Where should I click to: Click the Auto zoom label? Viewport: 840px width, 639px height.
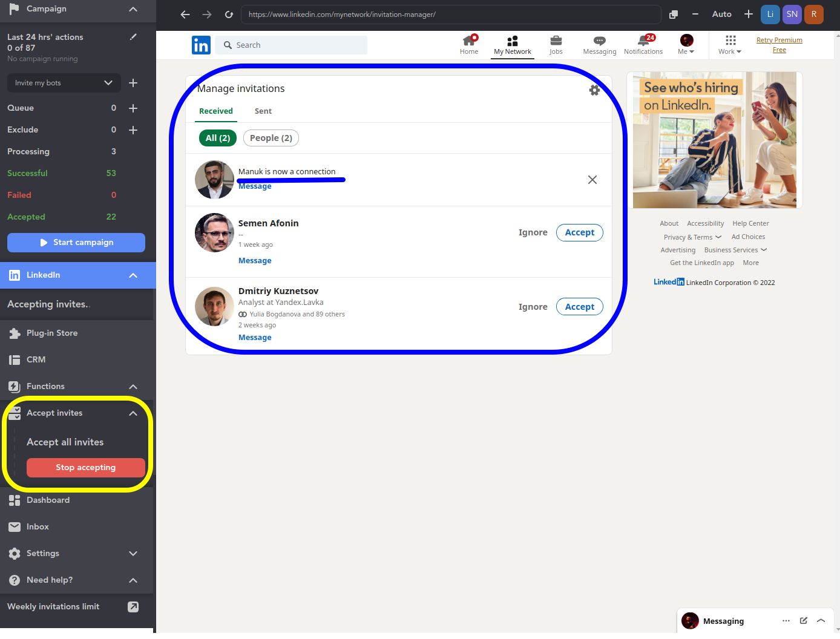click(x=722, y=14)
